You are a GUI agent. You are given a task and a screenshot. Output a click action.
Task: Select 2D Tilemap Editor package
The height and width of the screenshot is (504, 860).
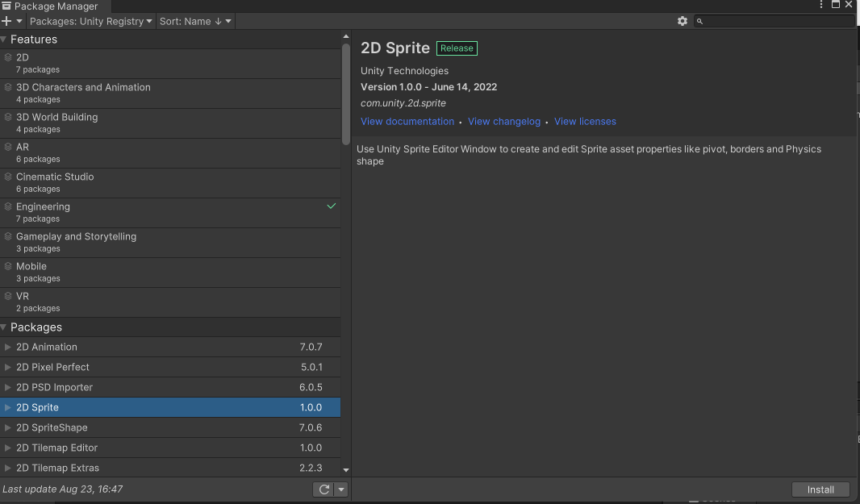170,448
